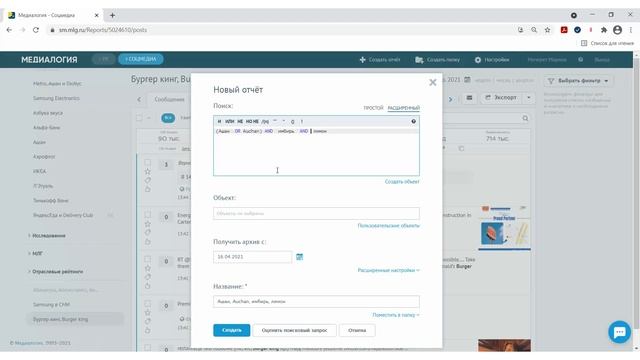Open Samsung Electronics report in sidebar
640x360 pixels.
point(56,98)
